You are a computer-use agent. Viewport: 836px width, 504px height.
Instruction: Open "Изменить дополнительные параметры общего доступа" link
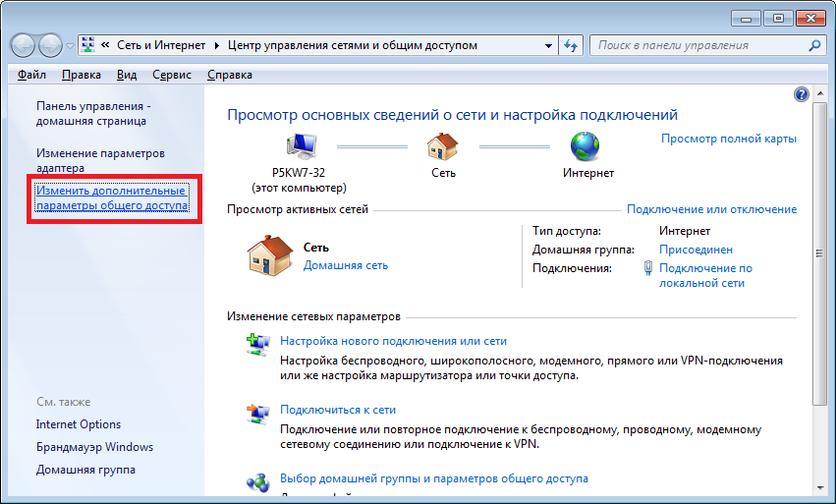tap(111, 197)
